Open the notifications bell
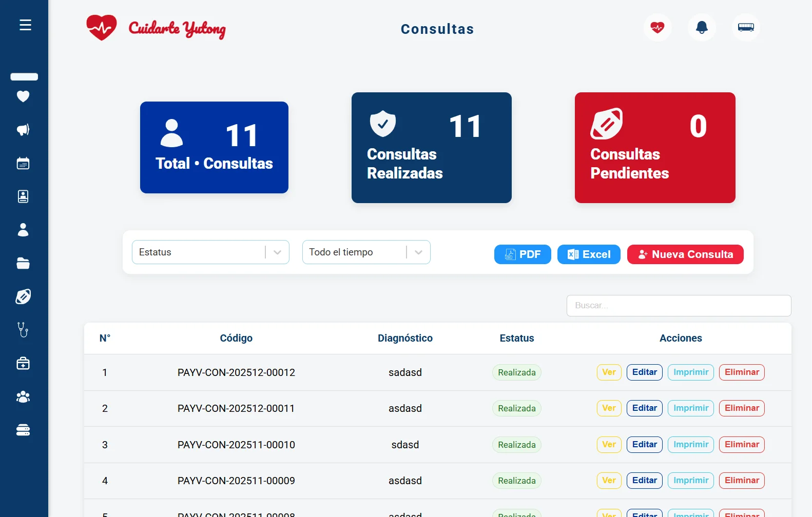The height and width of the screenshot is (517, 812). point(702,27)
